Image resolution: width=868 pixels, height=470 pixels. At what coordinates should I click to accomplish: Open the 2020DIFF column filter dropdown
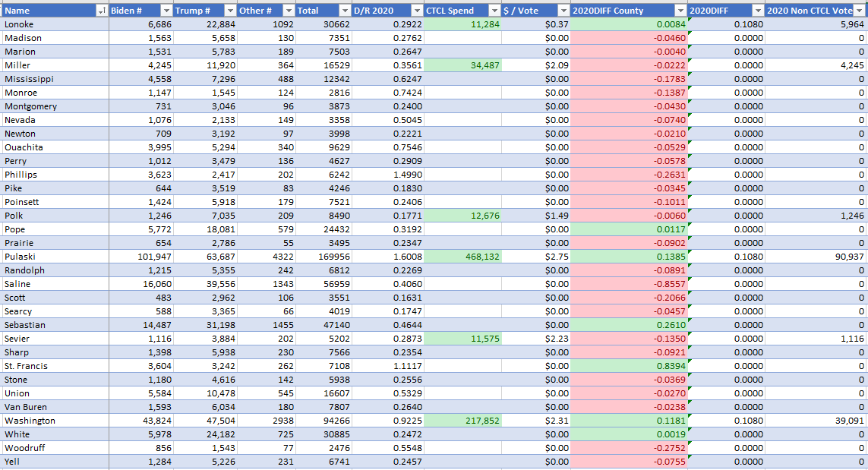(758, 11)
